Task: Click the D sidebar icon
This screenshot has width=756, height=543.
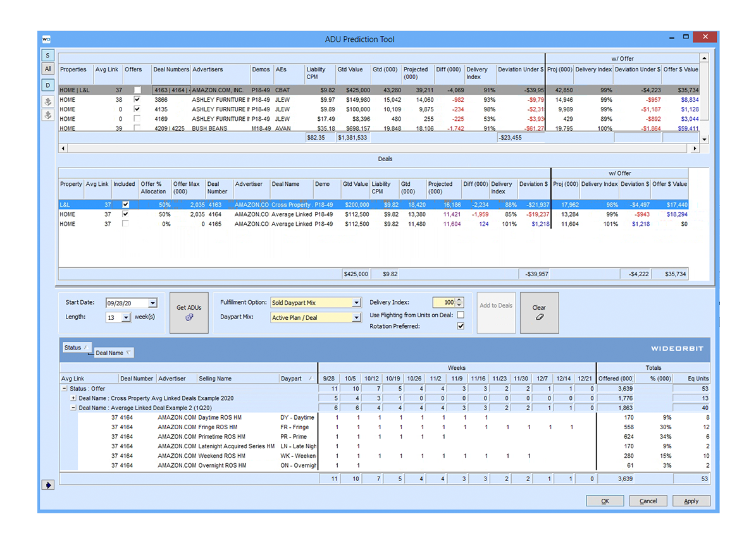Action: [47, 85]
